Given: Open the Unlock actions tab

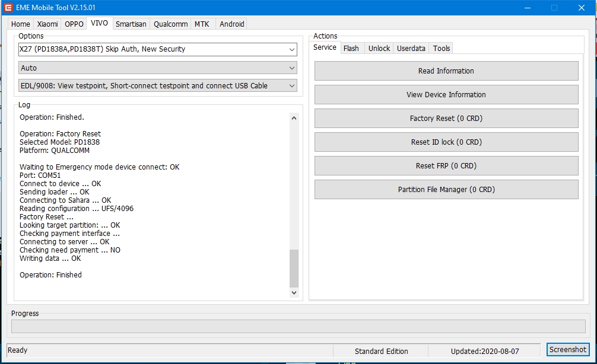Looking at the screenshot, I should pos(379,48).
